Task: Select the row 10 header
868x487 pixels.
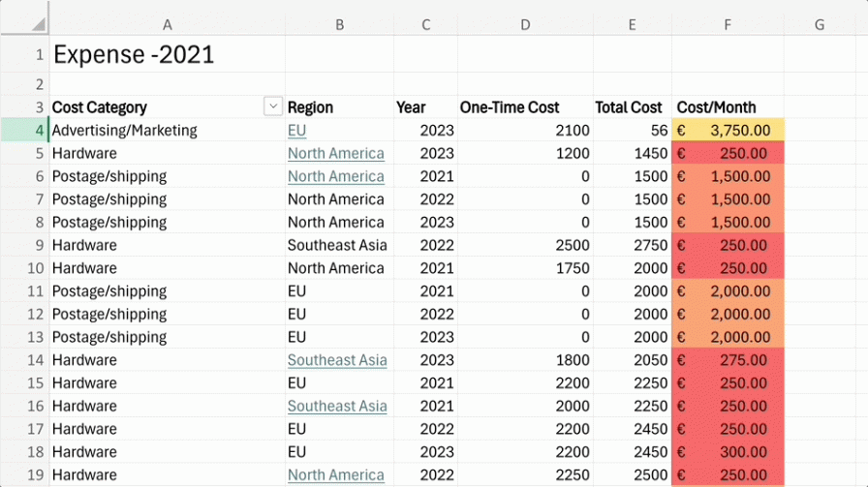Action: tap(24, 268)
